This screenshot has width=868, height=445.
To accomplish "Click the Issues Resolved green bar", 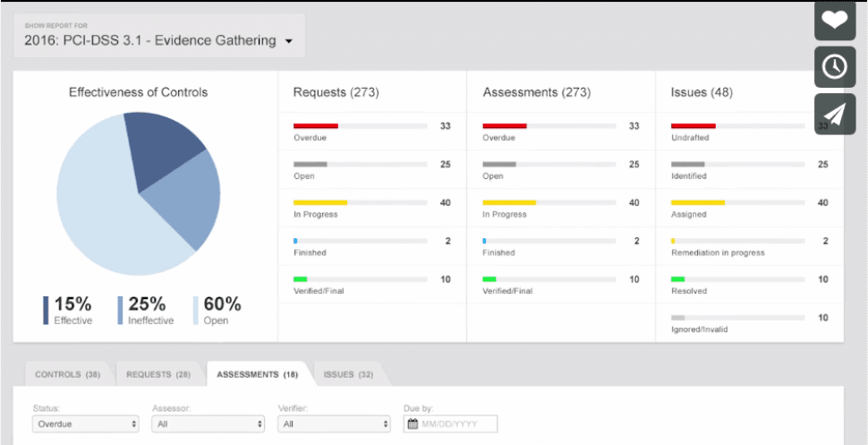I will pyautogui.click(x=677, y=279).
